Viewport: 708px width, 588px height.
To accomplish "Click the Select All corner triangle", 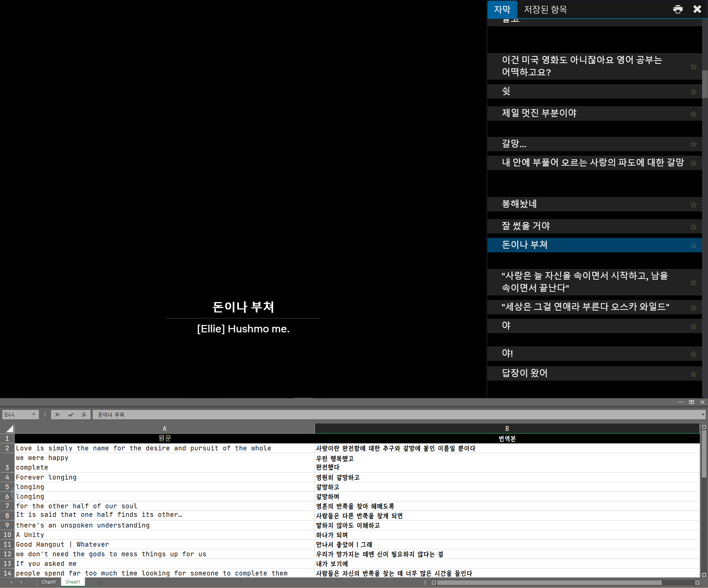I will click(10, 429).
